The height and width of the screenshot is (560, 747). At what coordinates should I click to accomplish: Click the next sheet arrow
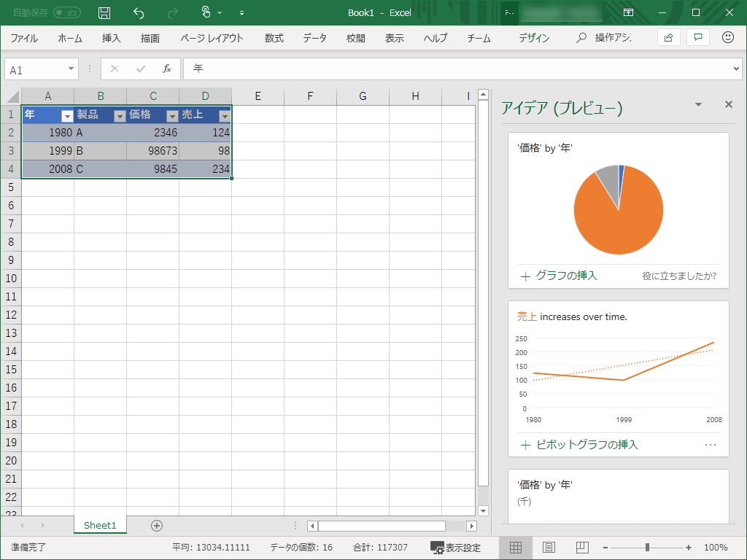43,525
